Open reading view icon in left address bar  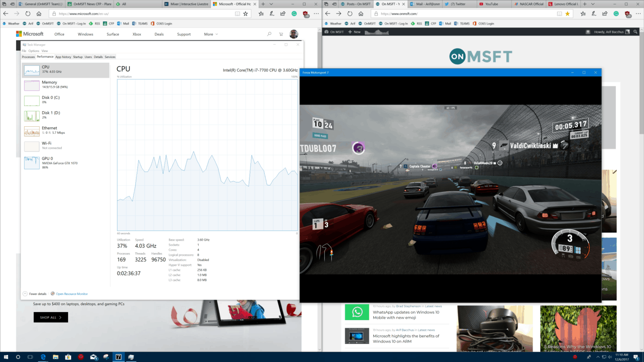pos(237,14)
